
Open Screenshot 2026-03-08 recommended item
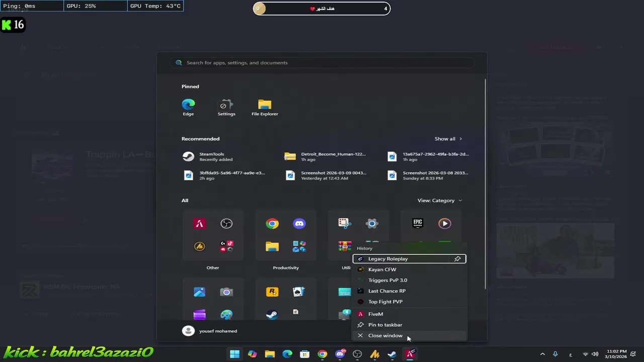click(428, 175)
